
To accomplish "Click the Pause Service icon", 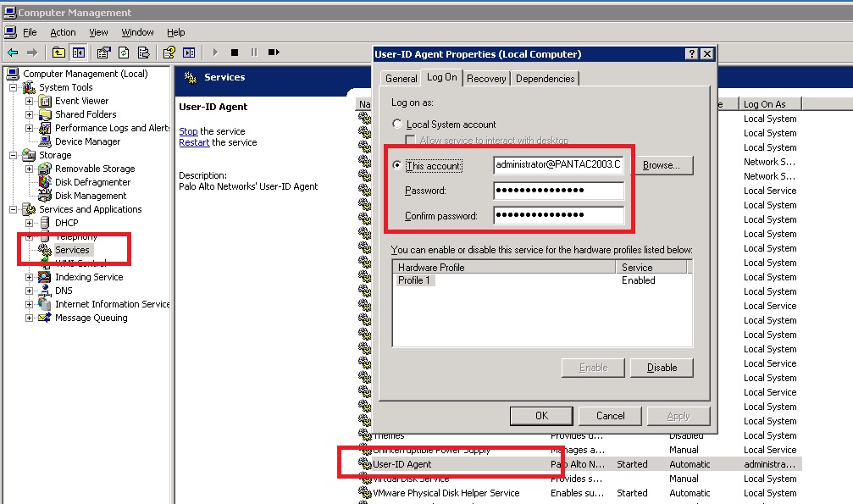I will point(254,53).
